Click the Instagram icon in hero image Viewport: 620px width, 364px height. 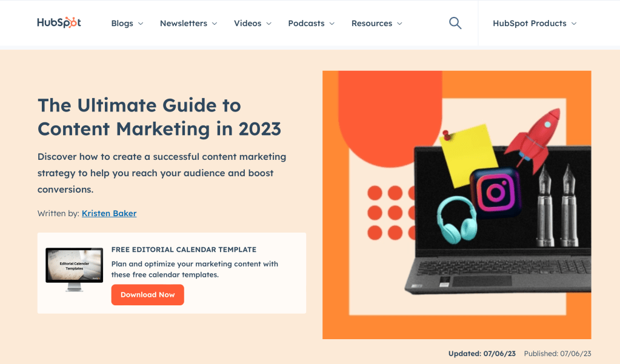(495, 193)
